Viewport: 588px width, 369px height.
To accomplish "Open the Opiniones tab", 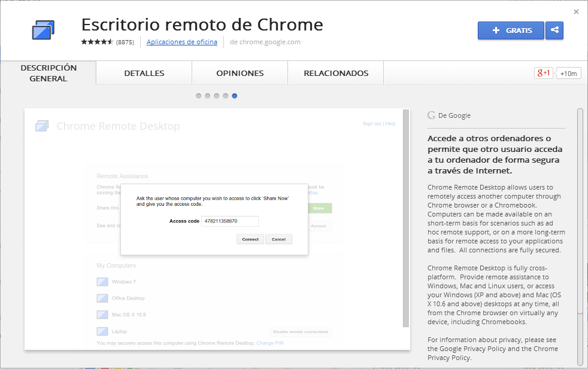I will pos(240,73).
